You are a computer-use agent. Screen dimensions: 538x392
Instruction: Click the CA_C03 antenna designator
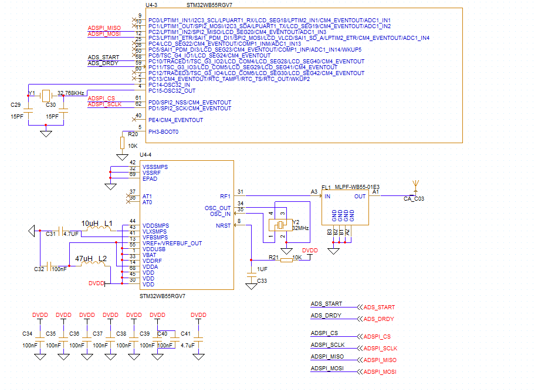pos(414,199)
